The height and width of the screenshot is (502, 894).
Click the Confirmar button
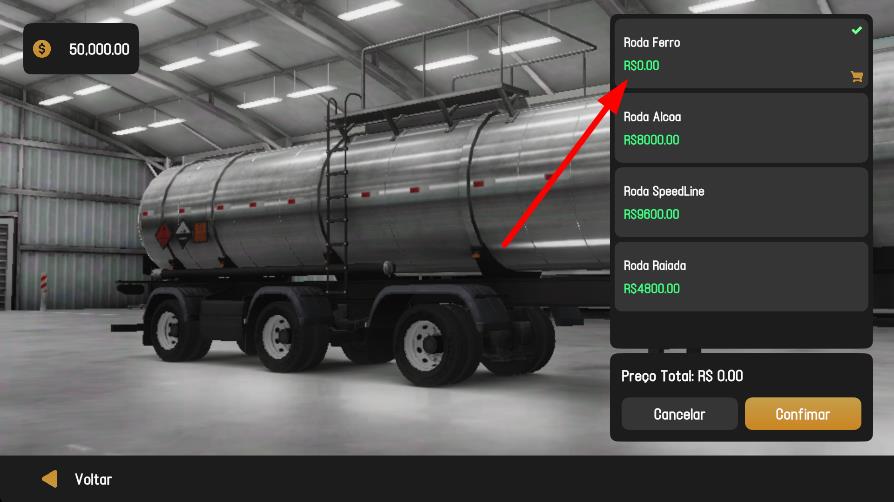point(803,414)
